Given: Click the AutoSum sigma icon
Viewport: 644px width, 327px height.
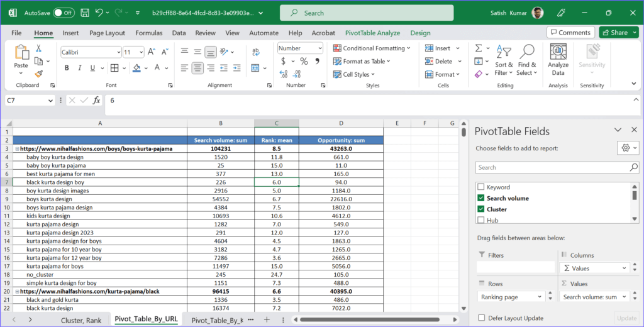Looking at the screenshot, I should click(x=479, y=48).
